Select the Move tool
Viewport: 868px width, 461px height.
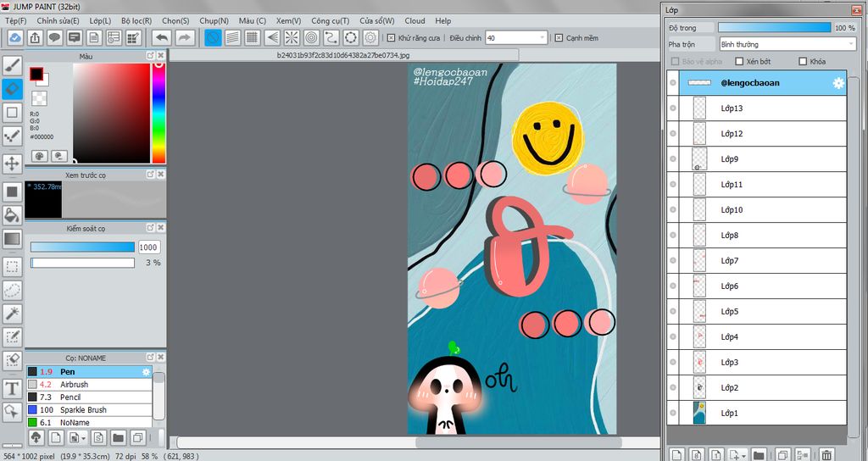coord(12,164)
